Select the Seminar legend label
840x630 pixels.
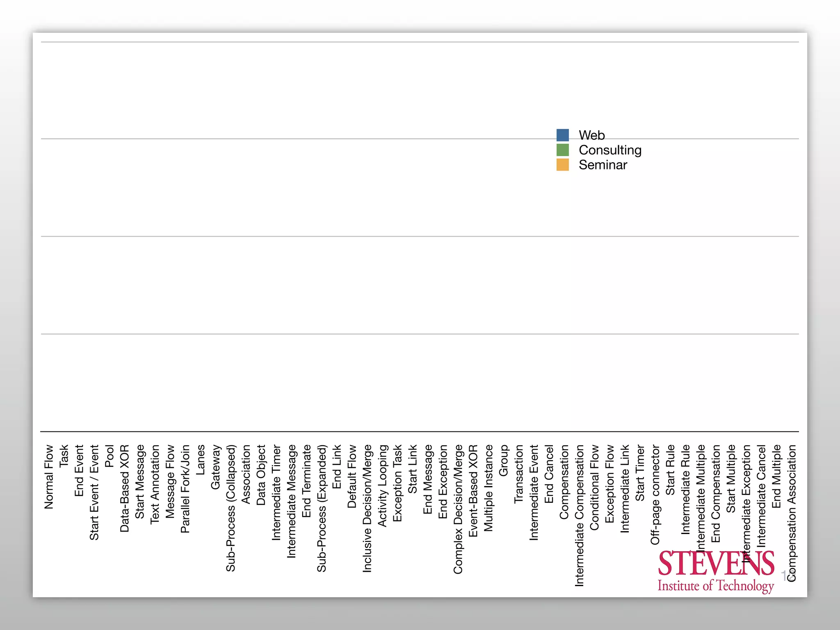(603, 164)
